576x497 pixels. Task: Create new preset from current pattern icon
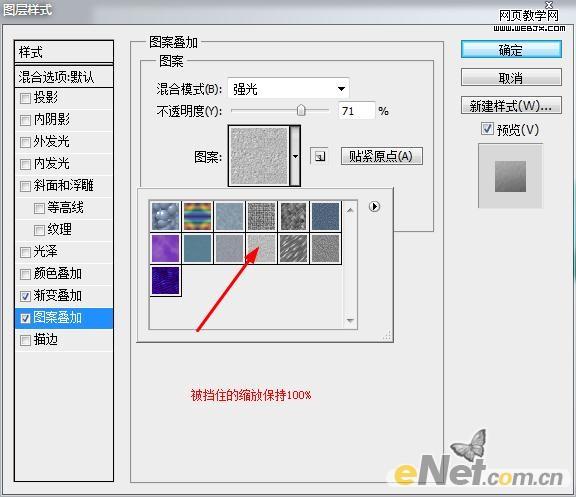(319, 156)
